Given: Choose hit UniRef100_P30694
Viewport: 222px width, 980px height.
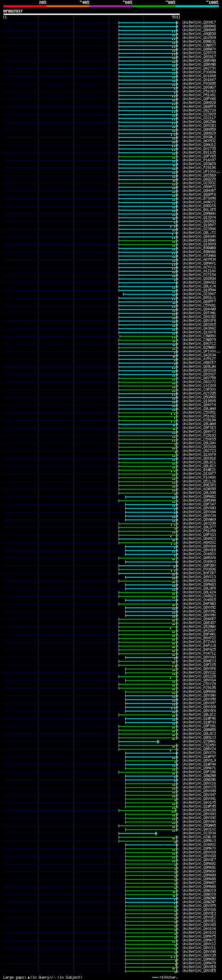Looking at the screenshot, I should point(199,72).
